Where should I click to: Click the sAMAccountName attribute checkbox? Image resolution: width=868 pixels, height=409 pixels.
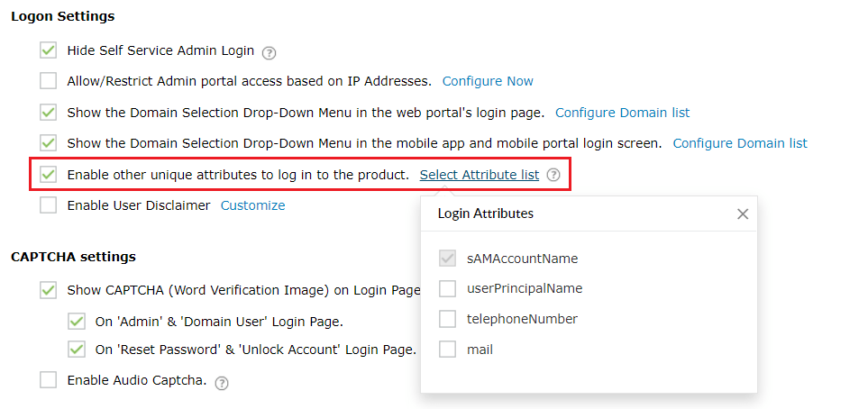pos(447,259)
